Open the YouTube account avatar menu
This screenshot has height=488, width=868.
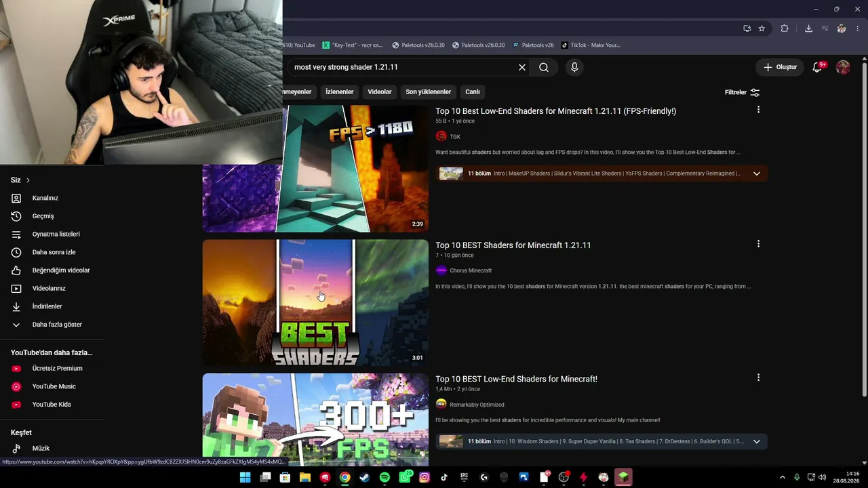click(x=843, y=67)
